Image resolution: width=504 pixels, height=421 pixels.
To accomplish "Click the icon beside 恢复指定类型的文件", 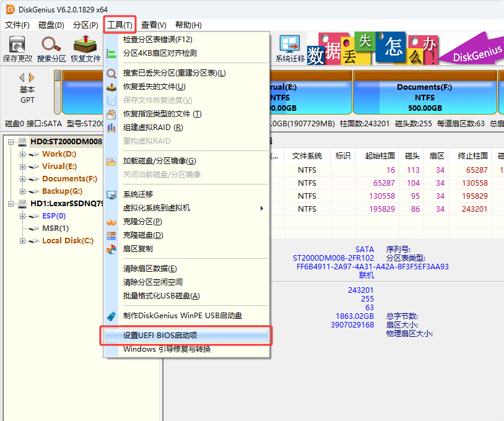I will (111, 114).
